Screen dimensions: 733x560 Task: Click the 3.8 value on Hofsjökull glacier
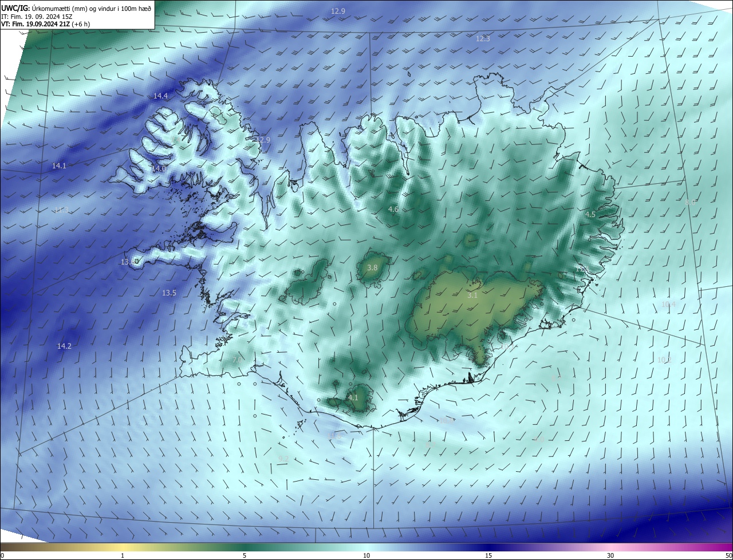[x=372, y=268]
